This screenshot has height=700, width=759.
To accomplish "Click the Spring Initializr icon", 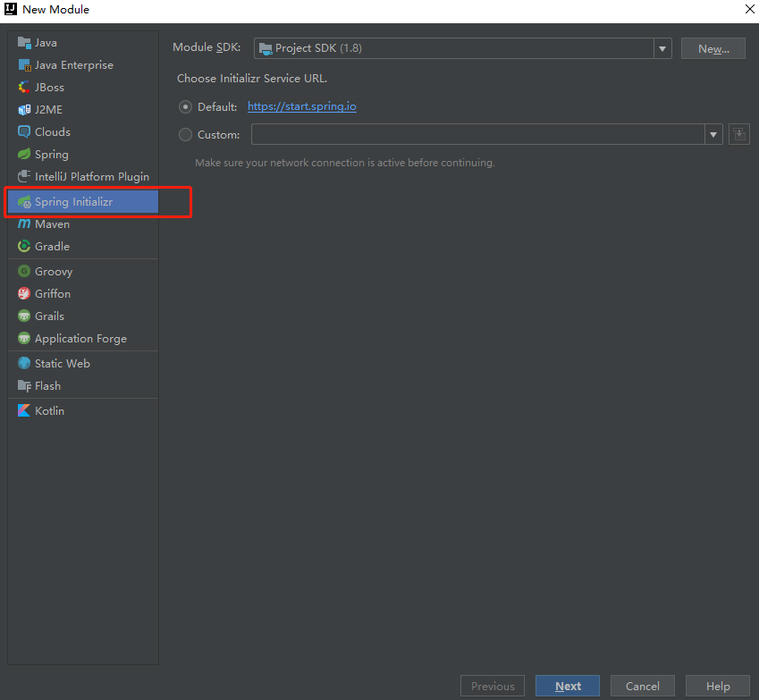I will click(x=24, y=202).
